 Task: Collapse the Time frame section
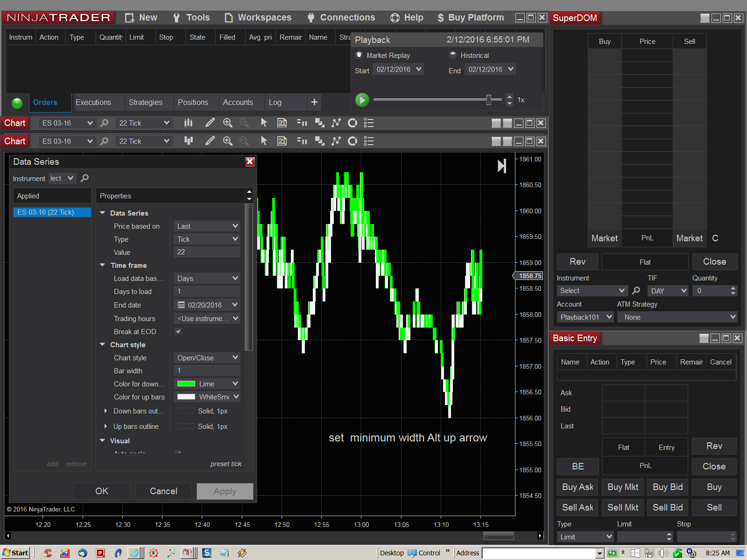pyautogui.click(x=103, y=265)
